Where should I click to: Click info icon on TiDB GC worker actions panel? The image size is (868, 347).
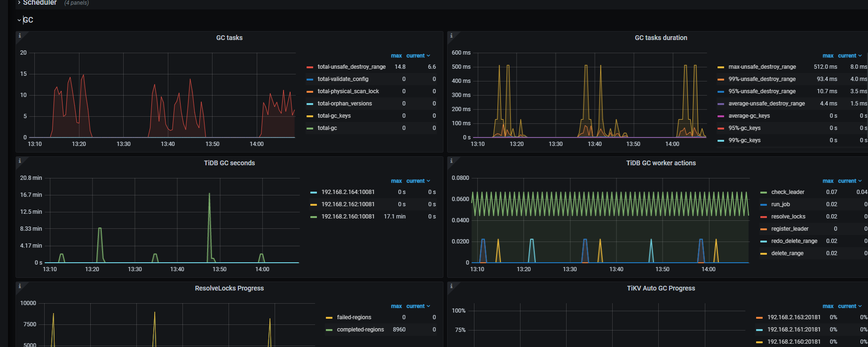pos(451,161)
